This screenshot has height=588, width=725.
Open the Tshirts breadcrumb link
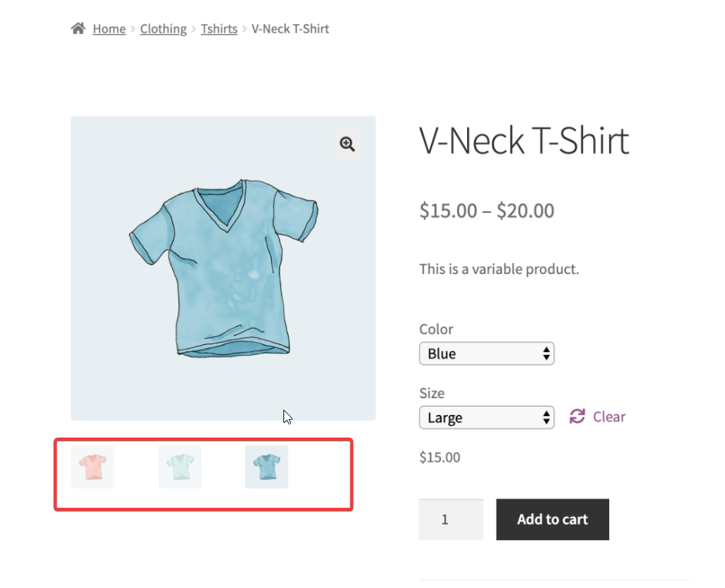point(219,29)
